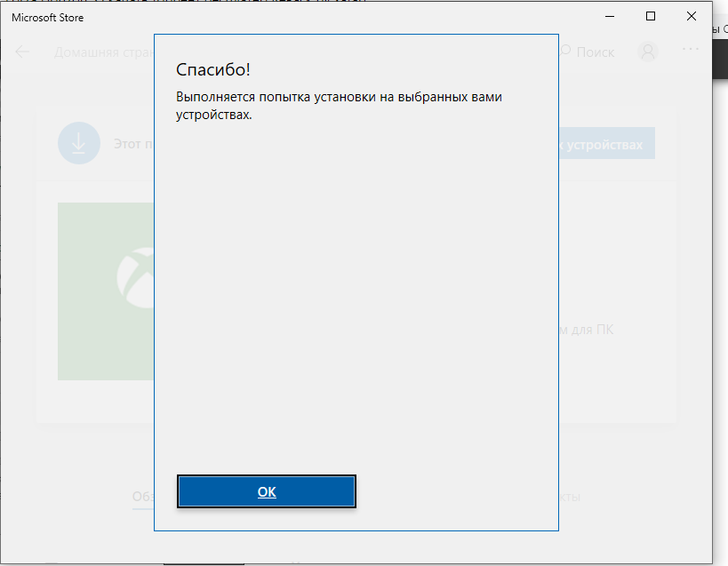Switch to the tab ending in 'кты'
Viewport: 728px width, 566px height.
tap(570, 497)
